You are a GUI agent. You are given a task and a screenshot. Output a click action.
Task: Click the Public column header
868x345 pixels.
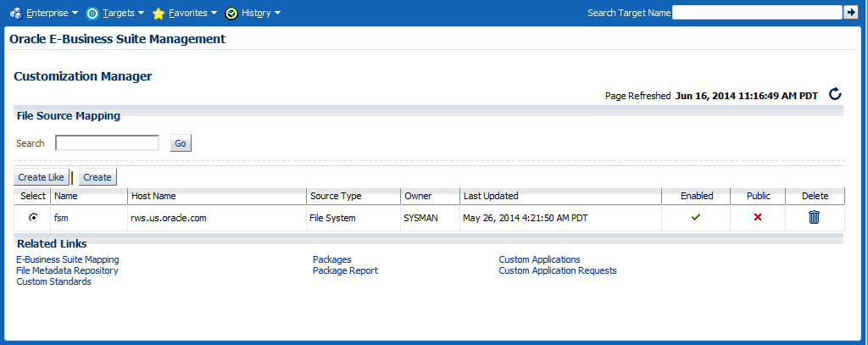coord(759,196)
